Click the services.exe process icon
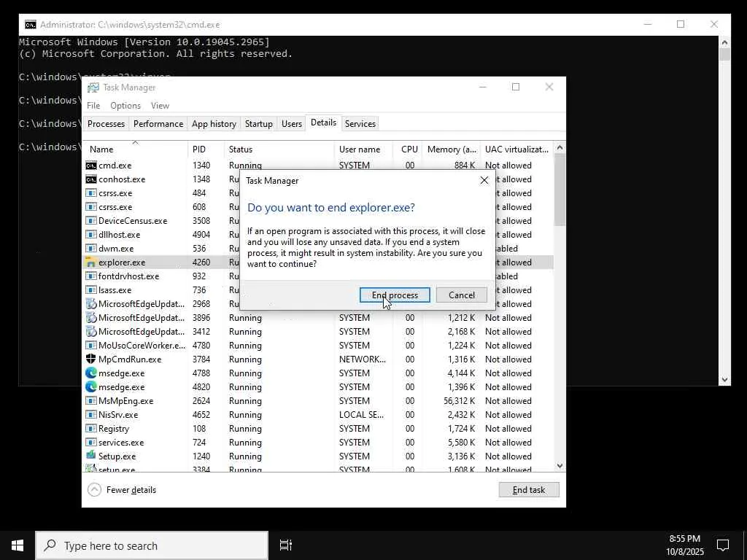This screenshot has width=747, height=560. (x=91, y=442)
